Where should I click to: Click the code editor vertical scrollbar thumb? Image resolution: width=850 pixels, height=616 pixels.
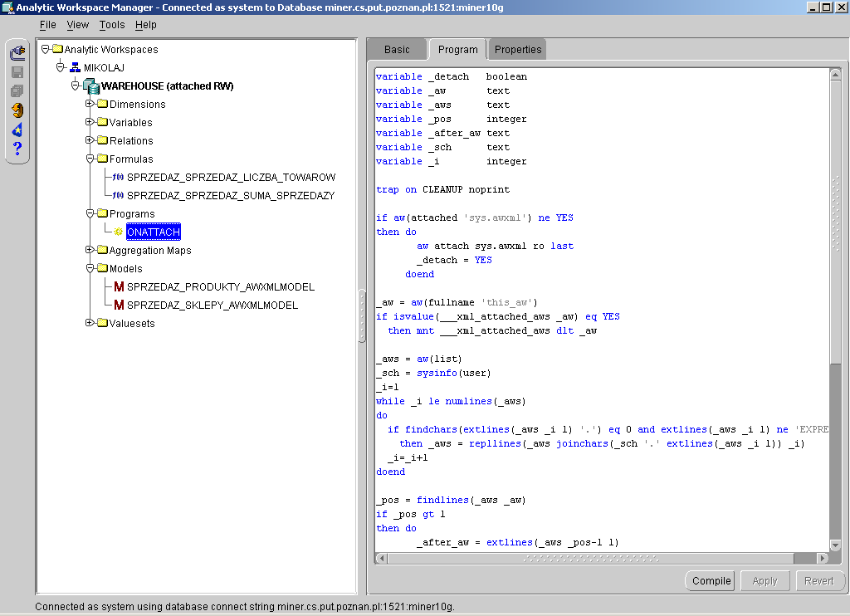pos(835,222)
